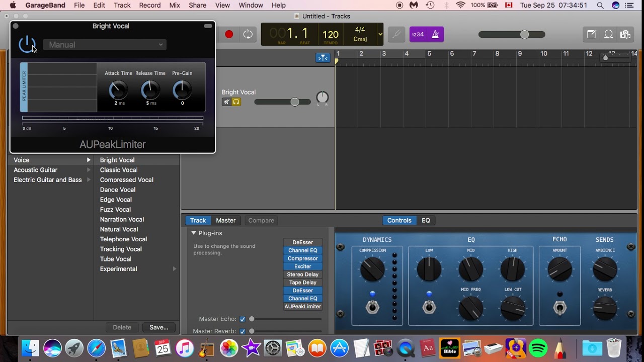Viewport: 644px width, 362px height.
Task: Click the red Record button
Action: tap(229, 34)
